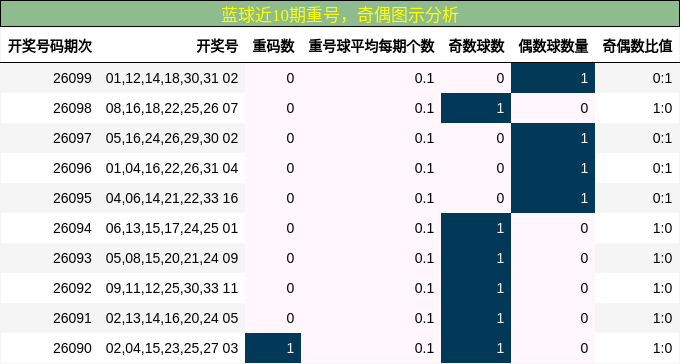Click highlighted 奇数球数 cell in row 26098
Screen dimensions: 680x364
click(476, 108)
